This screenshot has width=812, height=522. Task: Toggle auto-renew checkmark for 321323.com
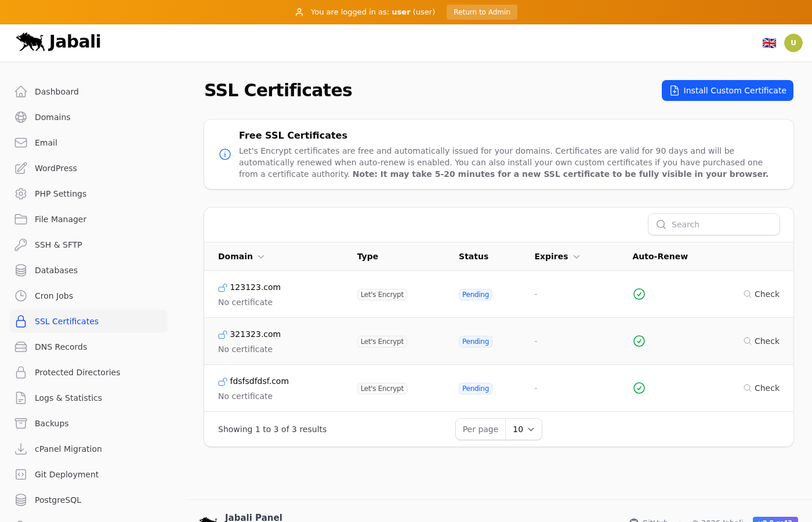639,341
